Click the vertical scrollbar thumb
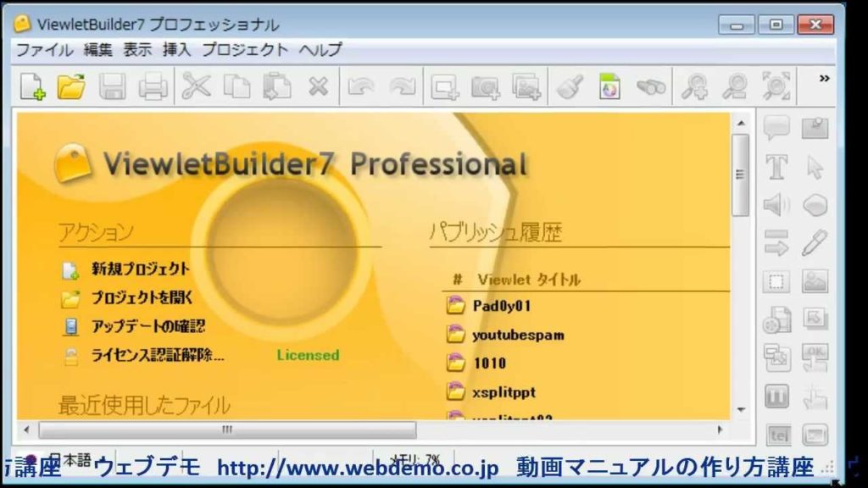The height and width of the screenshot is (488, 868). pos(740,175)
